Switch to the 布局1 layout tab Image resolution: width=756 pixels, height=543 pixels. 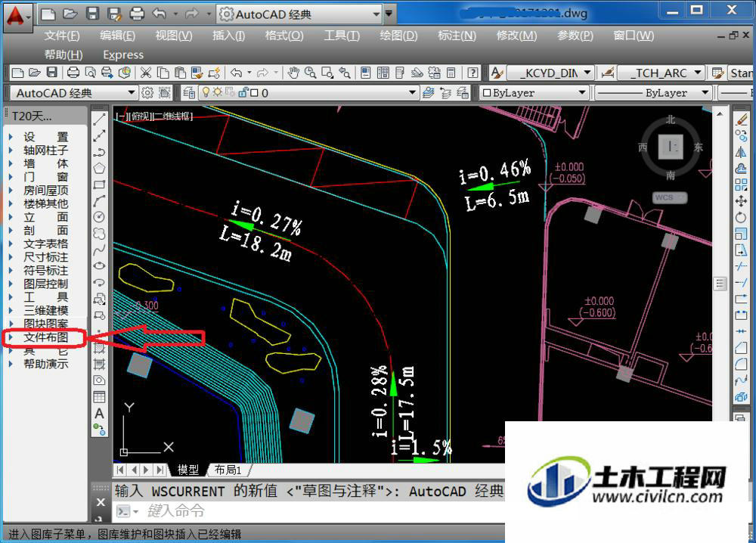(x=228, y=470)
